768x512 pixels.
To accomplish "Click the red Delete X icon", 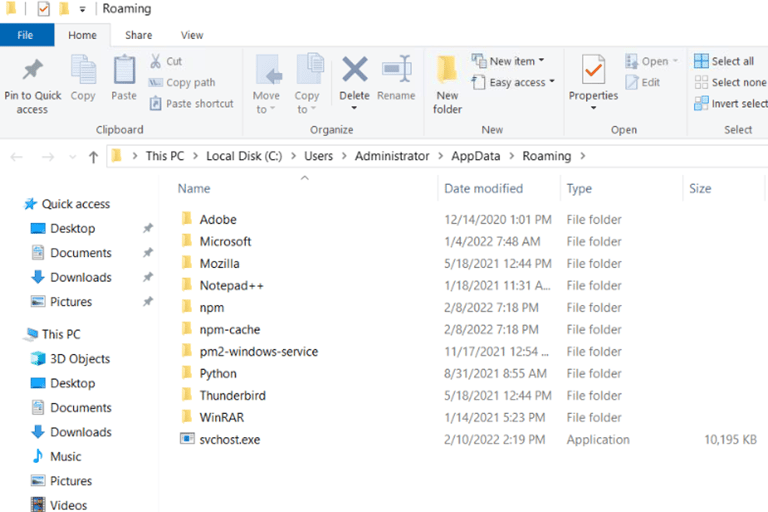I will (x=355, y=69).
